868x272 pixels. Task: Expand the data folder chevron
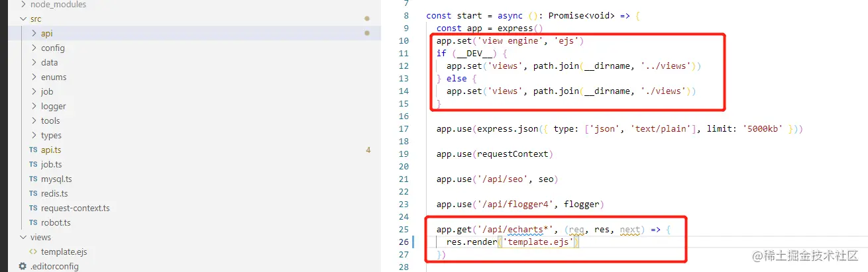[x=34, y=62]
